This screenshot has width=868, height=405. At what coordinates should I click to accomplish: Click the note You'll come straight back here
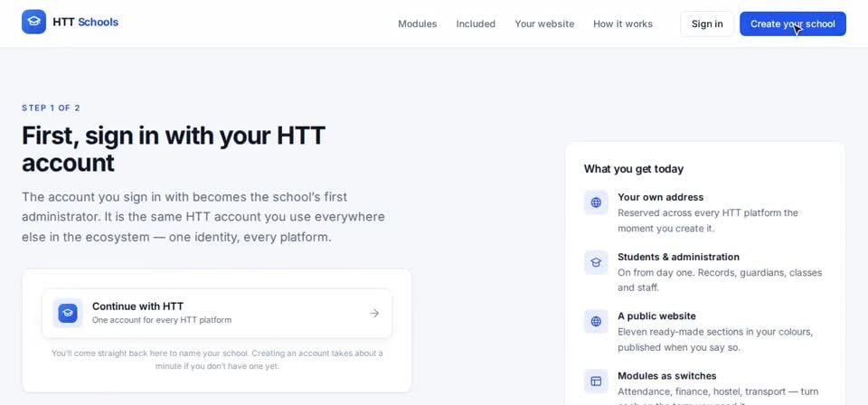[217, 360]
